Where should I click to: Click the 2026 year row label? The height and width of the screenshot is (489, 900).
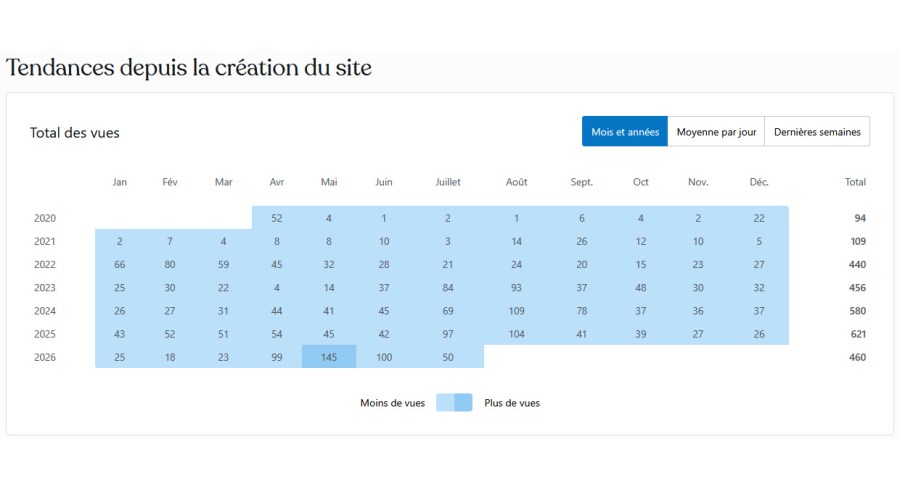click(x=45, y=357)
